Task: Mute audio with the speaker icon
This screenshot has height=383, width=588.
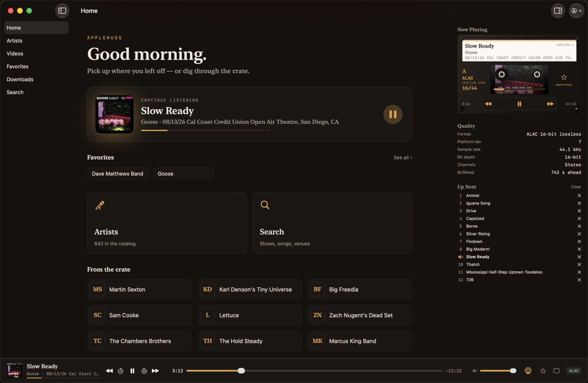Action: pos(474,371)
